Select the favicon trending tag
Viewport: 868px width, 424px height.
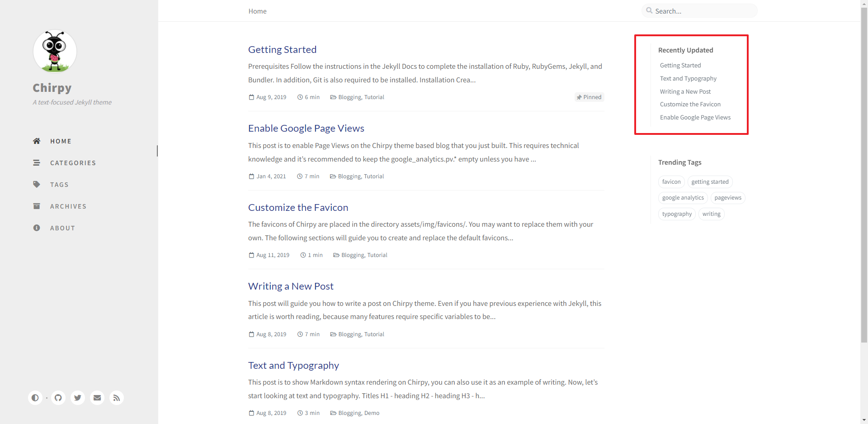click(671, 182)
